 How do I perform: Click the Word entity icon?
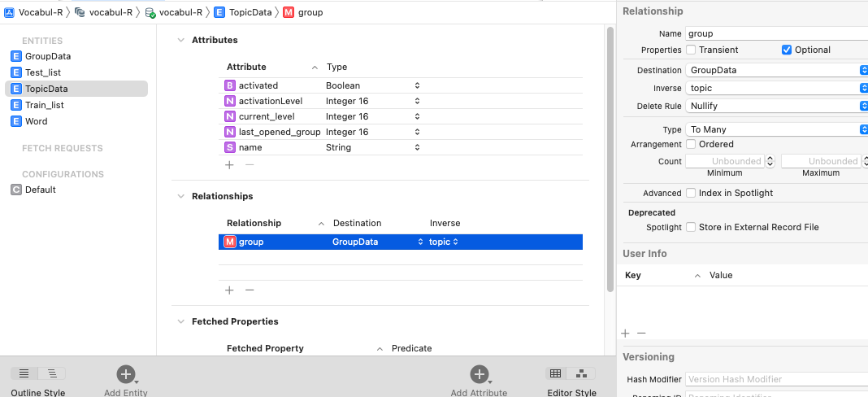(16, 121)
